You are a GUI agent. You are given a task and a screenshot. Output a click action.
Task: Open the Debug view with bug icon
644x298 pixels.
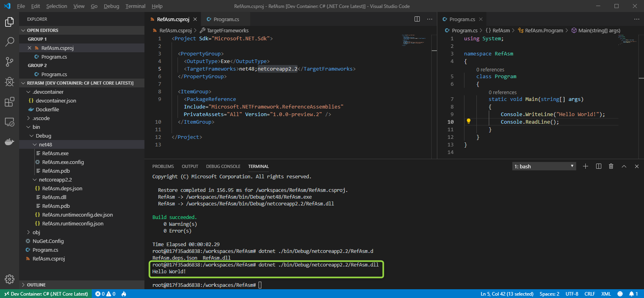10,82
